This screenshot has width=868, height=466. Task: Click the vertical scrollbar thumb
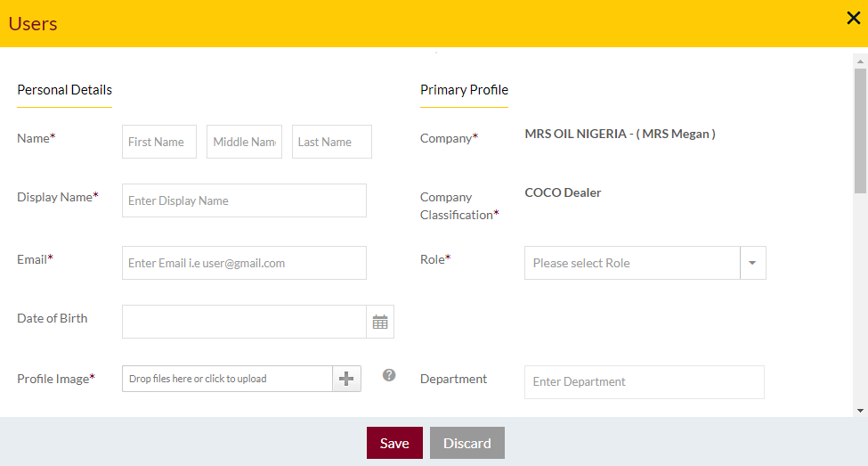coord(860,131)
